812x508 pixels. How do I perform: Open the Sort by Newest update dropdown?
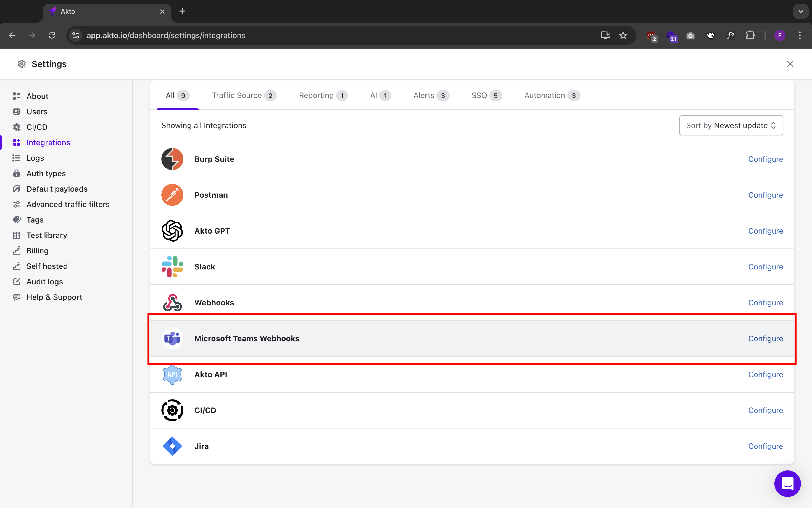(731, 125)
